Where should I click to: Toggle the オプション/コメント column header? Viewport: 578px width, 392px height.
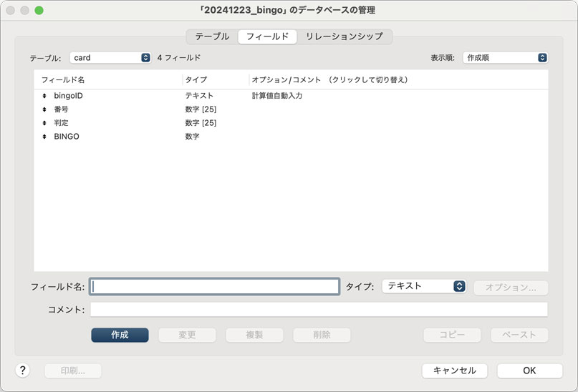398,79
